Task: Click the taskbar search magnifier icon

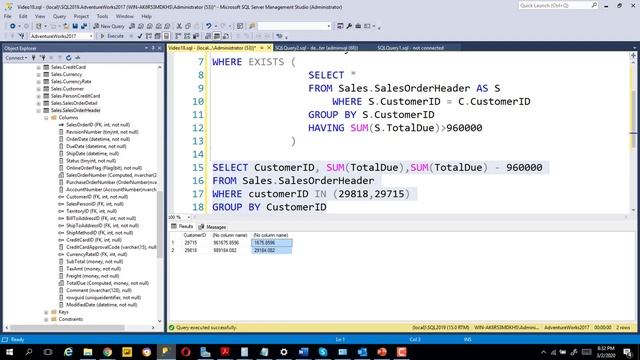Action: [x=29, y=352]
